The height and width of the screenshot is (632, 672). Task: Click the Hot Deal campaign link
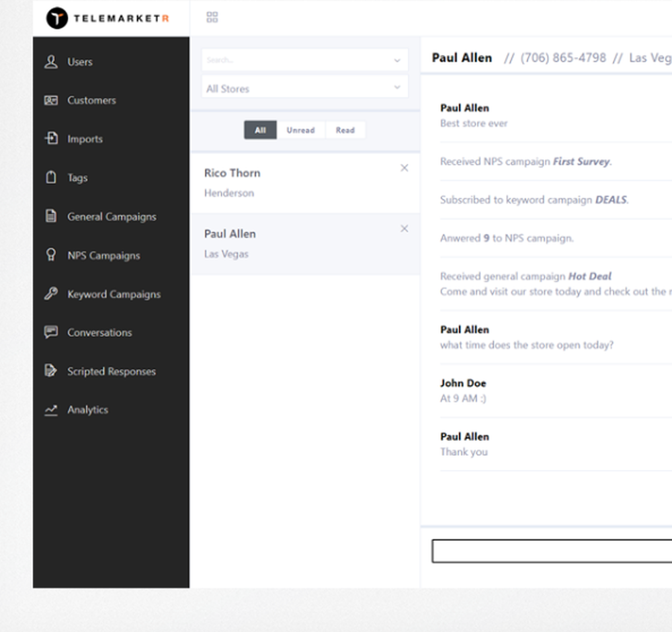[590, 276]
